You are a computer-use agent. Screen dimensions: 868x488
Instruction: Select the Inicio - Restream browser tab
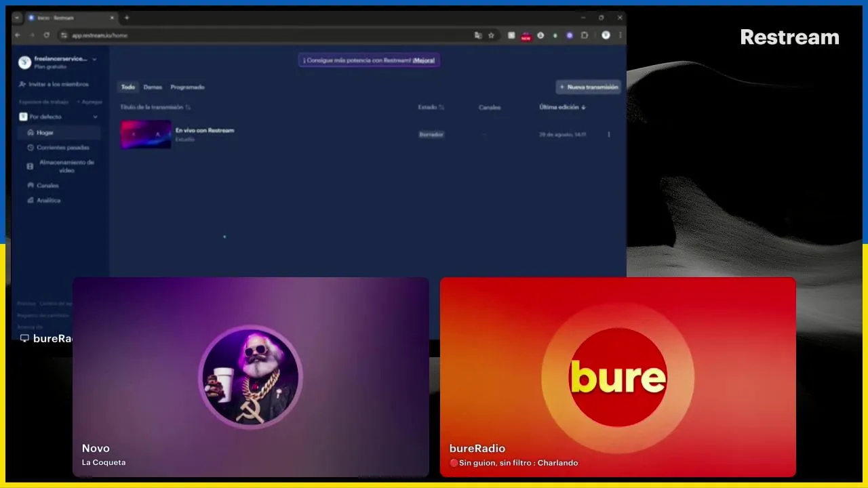pos(71,18)
